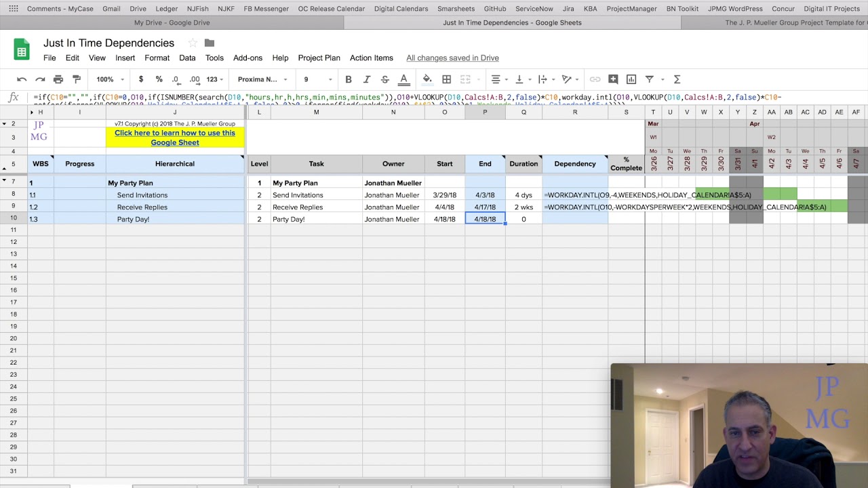Open the View menu
The height and width of the screenshot is (488, 868).
(x=97, y=58)
